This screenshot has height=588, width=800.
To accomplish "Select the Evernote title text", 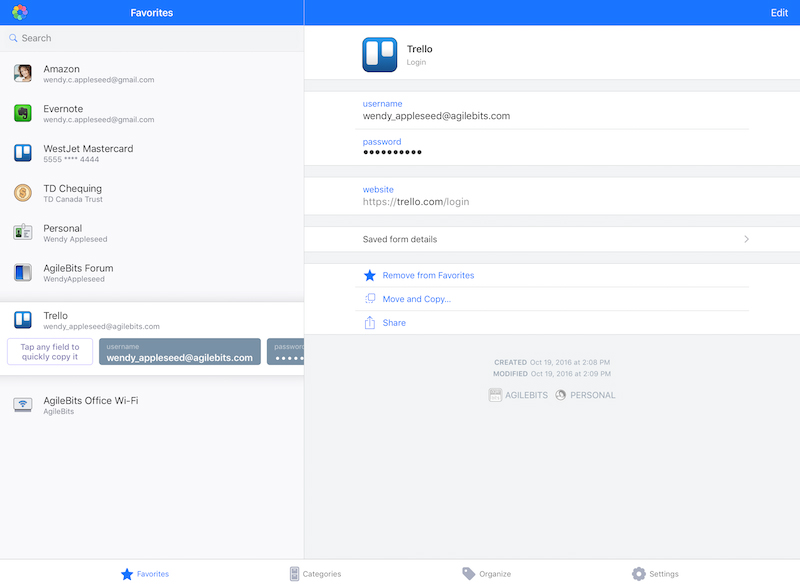I will 63,109.
